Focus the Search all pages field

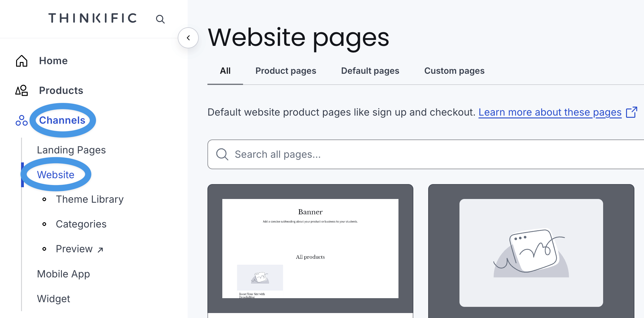tap(433, 154)
